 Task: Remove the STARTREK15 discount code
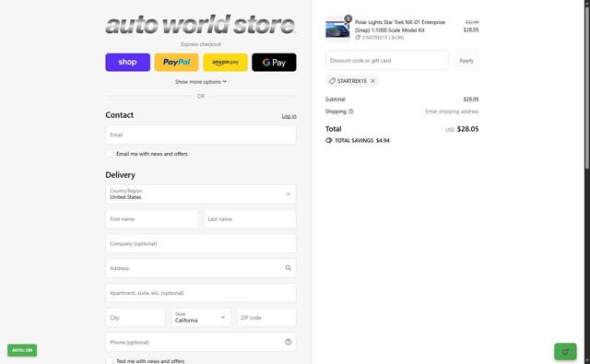point(372,81)
